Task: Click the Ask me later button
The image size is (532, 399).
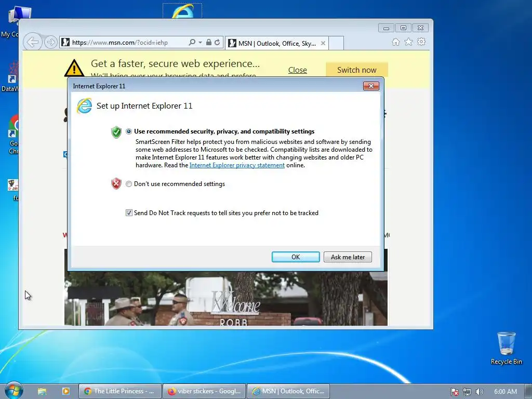Action: tap(348, 257)
